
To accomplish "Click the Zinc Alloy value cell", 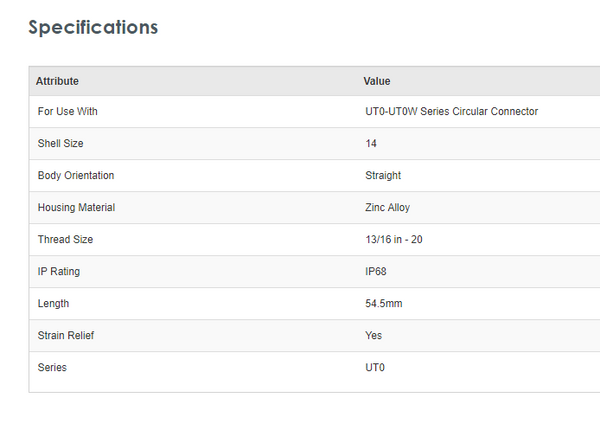I will pos(388,208).
